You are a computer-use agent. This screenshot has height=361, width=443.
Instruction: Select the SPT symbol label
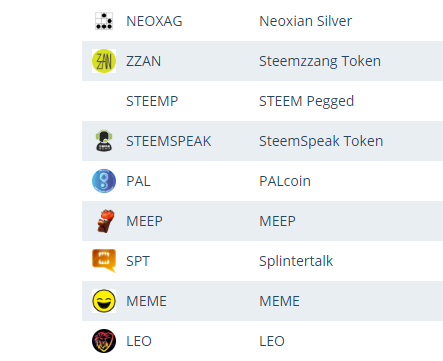tap(138, 261)
